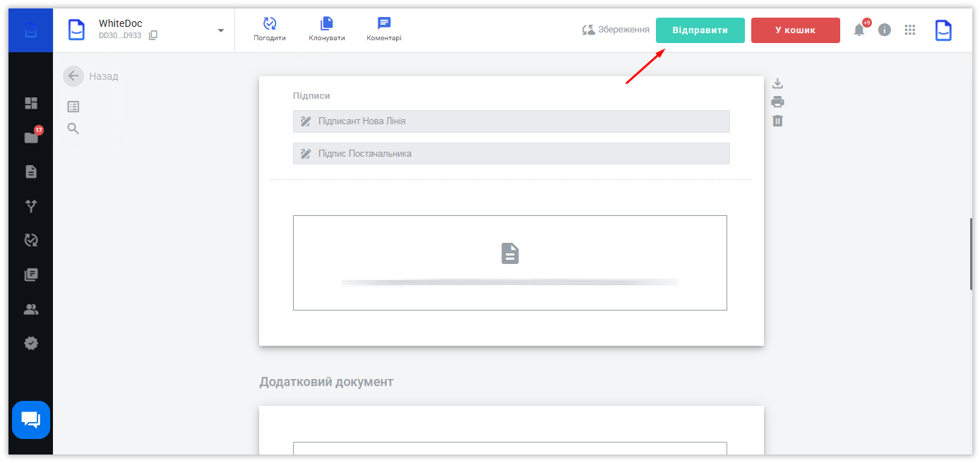Go back with the Назад arrow
This screenshot has width=980, height=463.
point(73,76)
